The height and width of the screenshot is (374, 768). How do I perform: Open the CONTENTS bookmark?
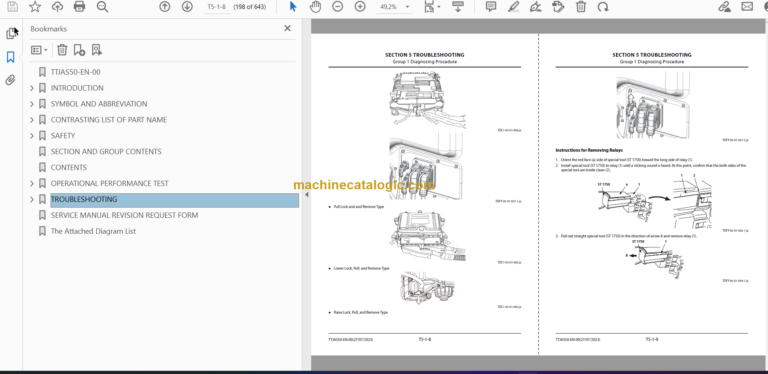click(x=69, y=167)
